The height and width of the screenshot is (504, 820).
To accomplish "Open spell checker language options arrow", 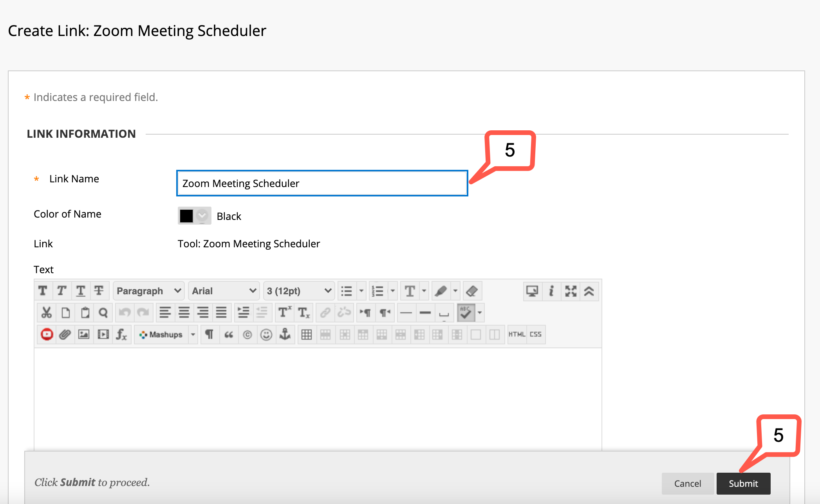I will (480, 313).
